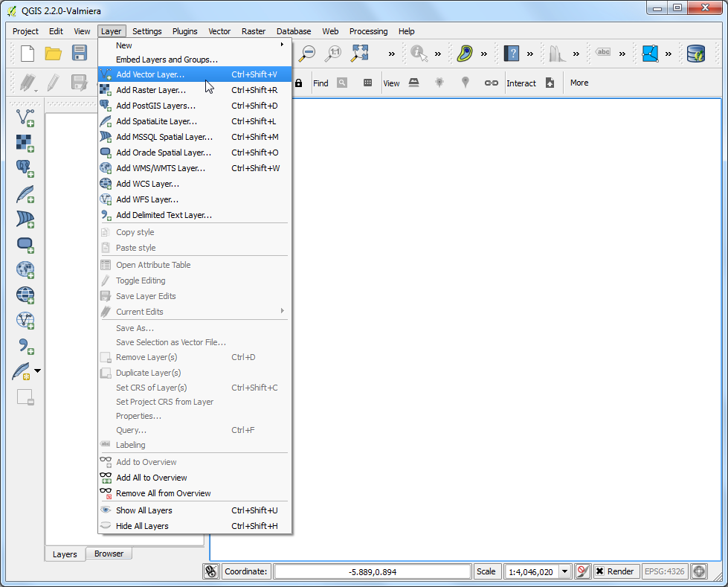Open the Raster menu
This screenshot has width=728, height=587.
[x=254, y=31]
